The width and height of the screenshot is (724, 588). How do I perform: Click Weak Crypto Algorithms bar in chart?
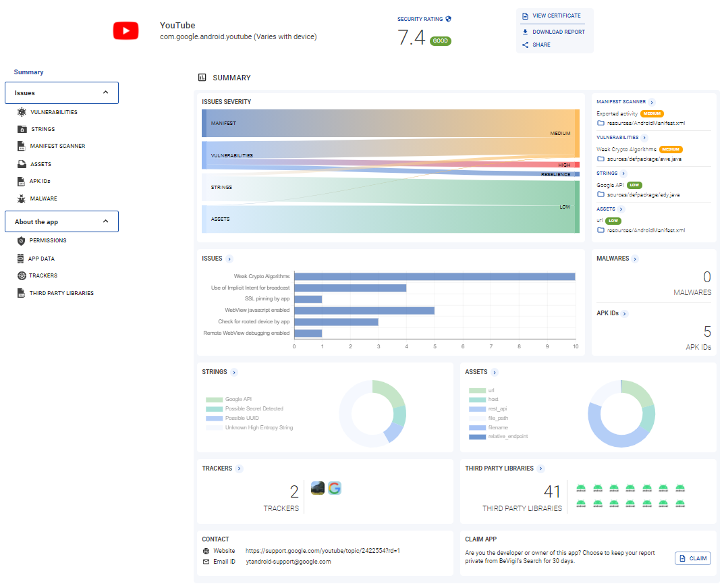[435, 277]
